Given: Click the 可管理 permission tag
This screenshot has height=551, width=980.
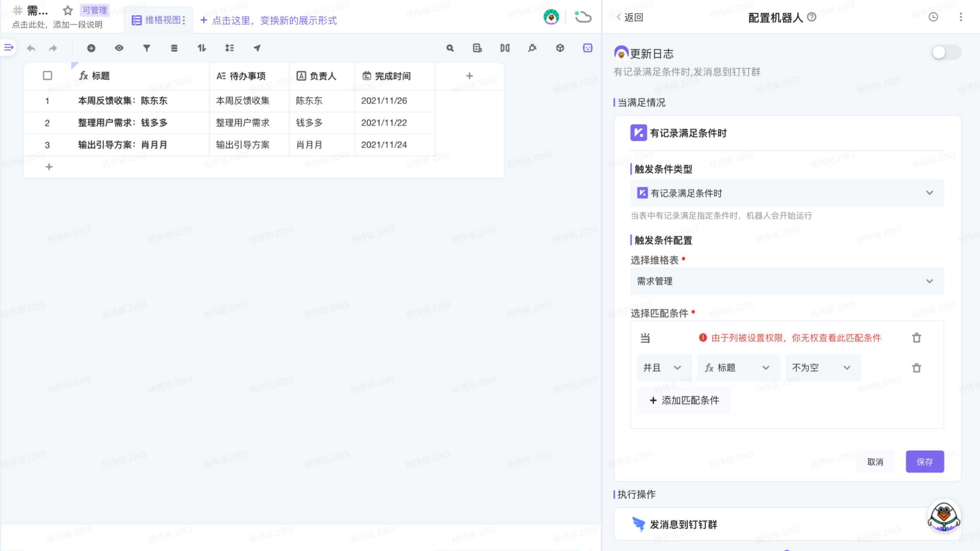Looking at the screenshot, I should coord(95,10).
